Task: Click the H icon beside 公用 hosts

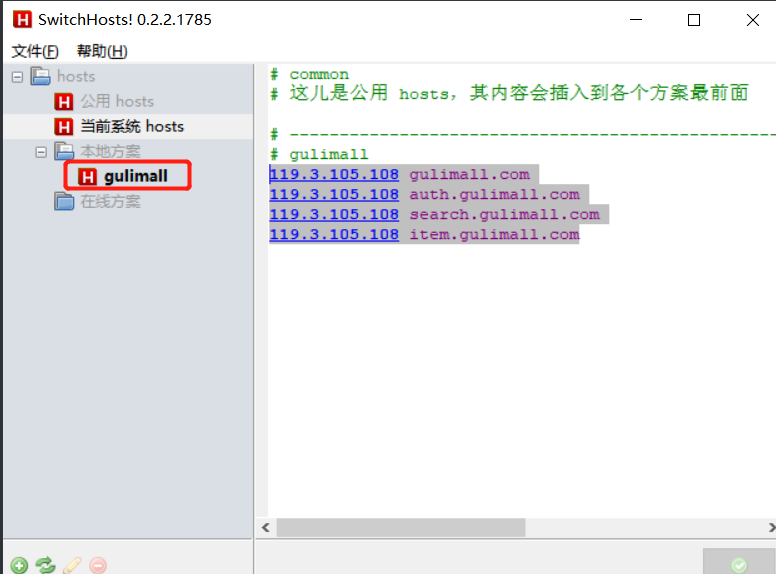Action: click(64, 102)
